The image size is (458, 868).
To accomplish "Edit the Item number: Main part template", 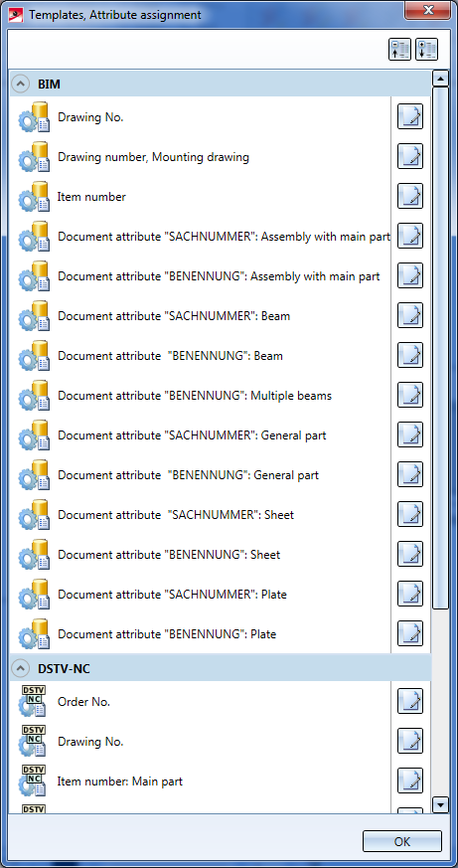I will 410,781.
